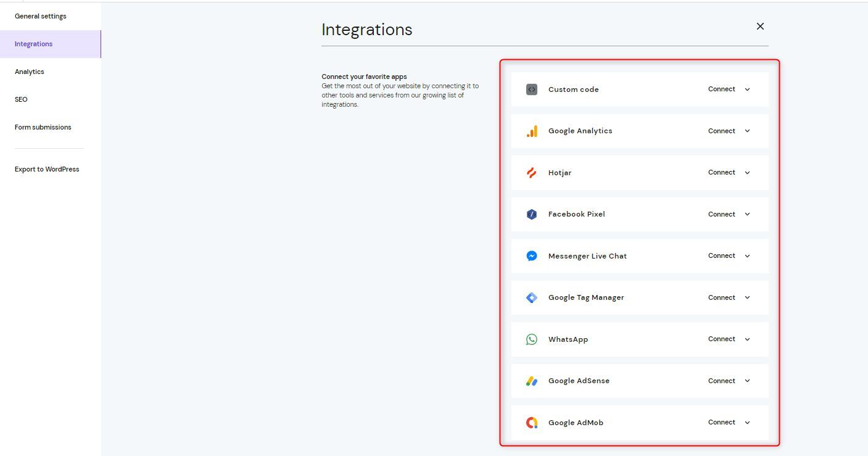Expand the Google Analytics chevron
868x456 pixels.
[x=747, y=131]
